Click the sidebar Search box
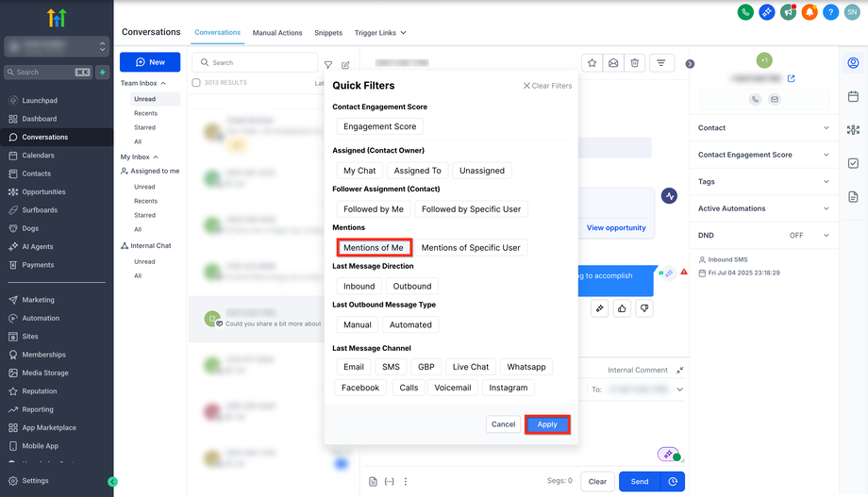The width and height of the screenshot is (868, 497). (x=48, y=72)
